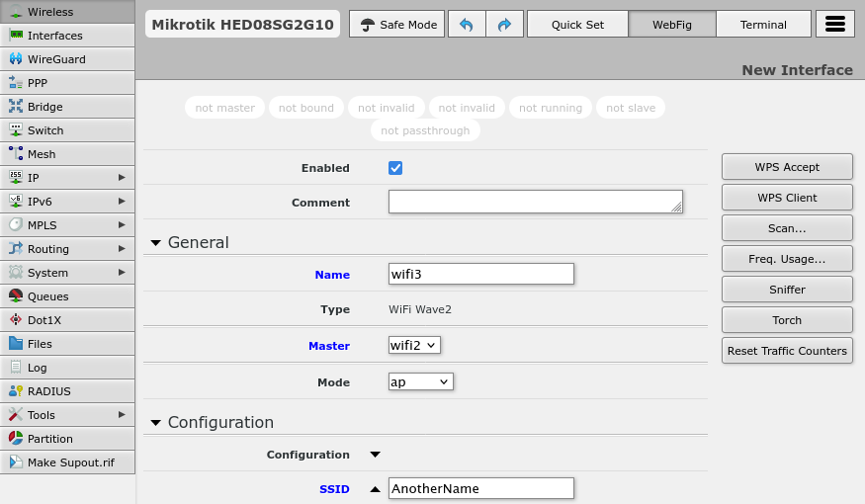The width and height of the screenshot is (865, 504).
Task: Switch to the Quick Set tab
Action: (577, 25)
